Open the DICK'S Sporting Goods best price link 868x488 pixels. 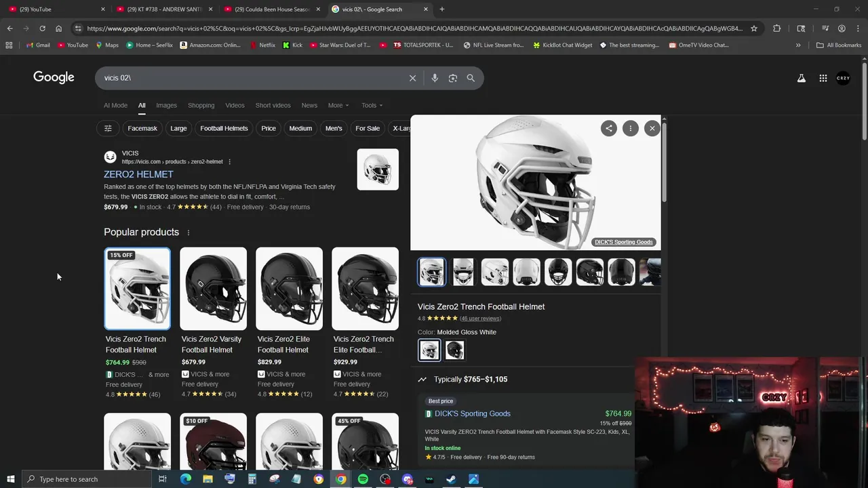pyautogui.click(x=473, y=413)
